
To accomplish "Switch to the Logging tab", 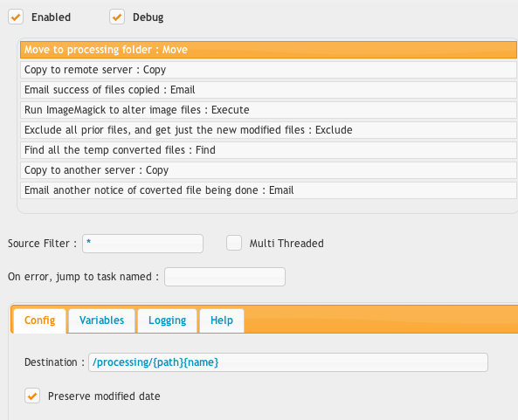I will [167, 320].
